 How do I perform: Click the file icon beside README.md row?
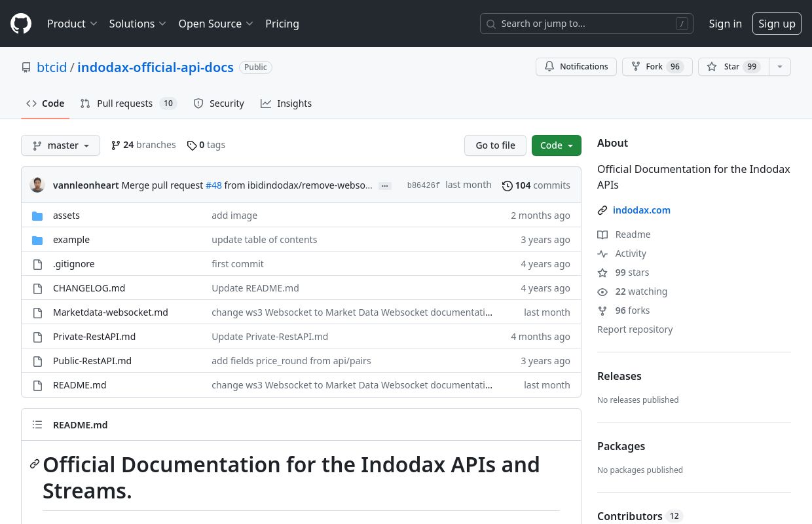(x=37, y=385)
